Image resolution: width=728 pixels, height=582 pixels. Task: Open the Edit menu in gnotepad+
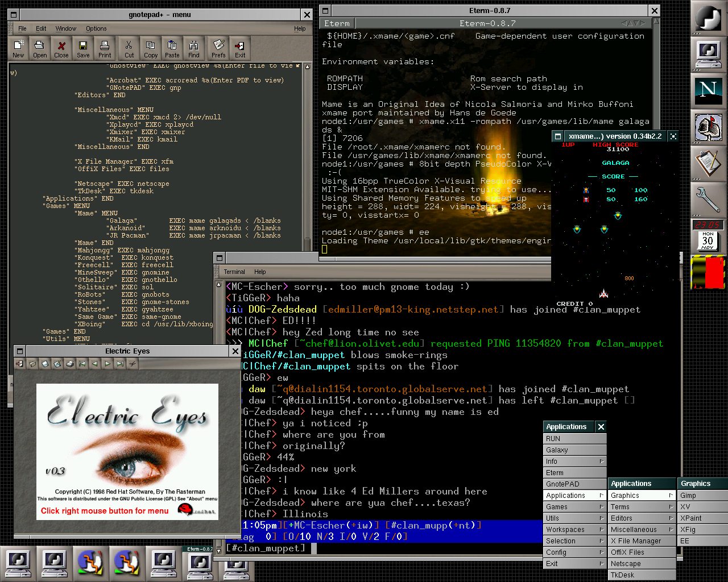(x=41, y=28)
